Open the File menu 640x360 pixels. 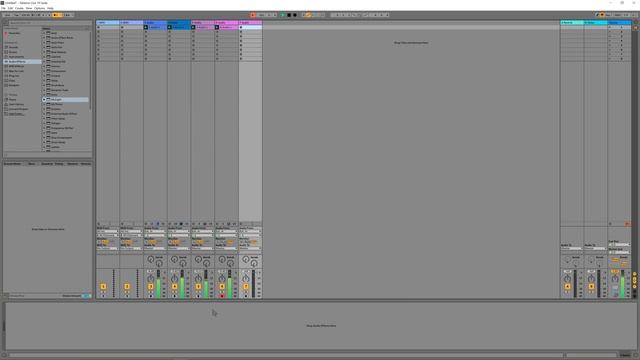pos(3,8)
